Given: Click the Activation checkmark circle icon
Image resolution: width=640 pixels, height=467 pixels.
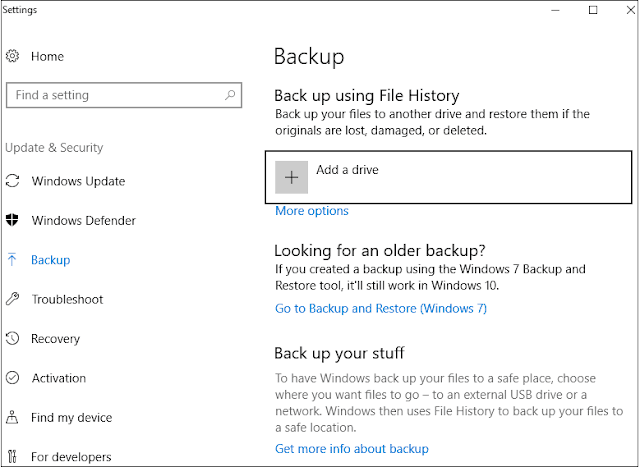Looking at the screenshot, I should click(12, 378).
